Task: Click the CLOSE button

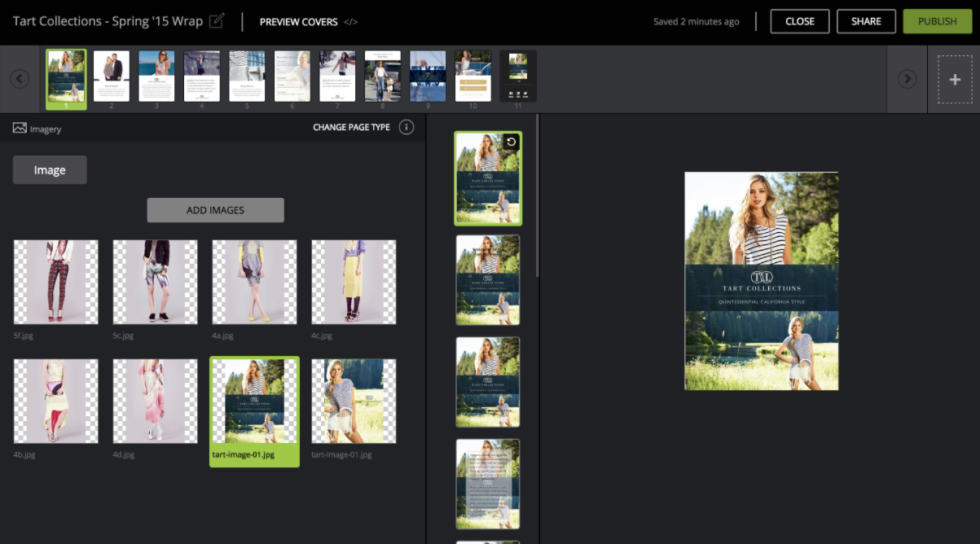Action: (x=800, y=21)
